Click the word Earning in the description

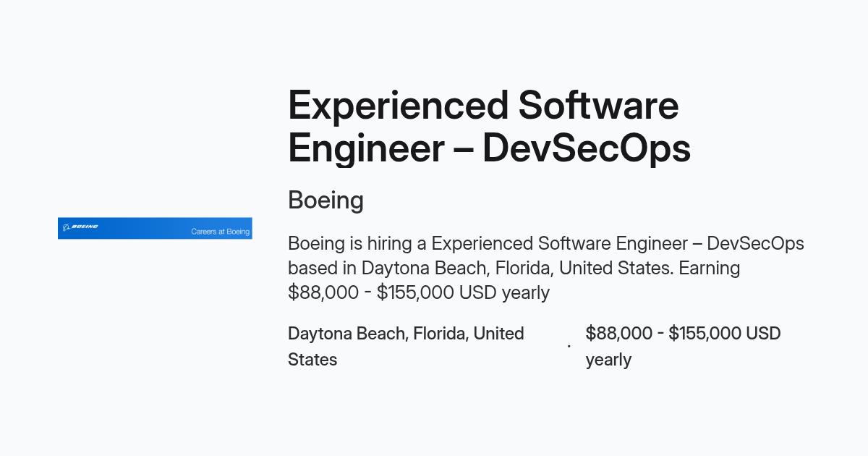pos(709,268)
